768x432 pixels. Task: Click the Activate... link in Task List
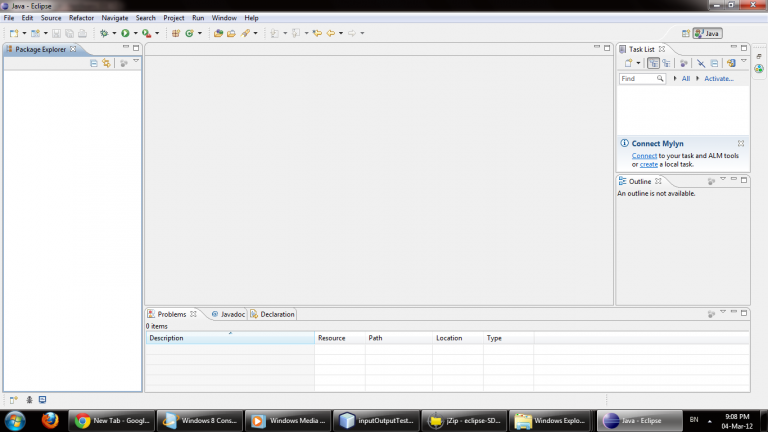point(718,78)
